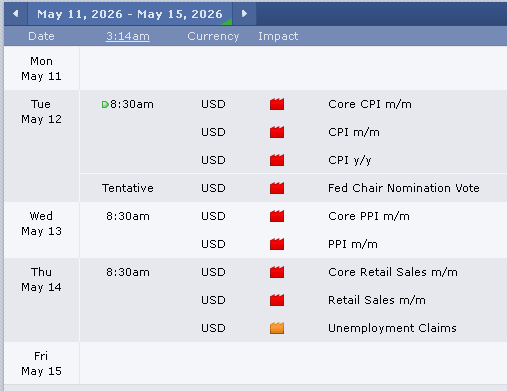Click the 3:14am time zone link

click(x=128, y=36)
